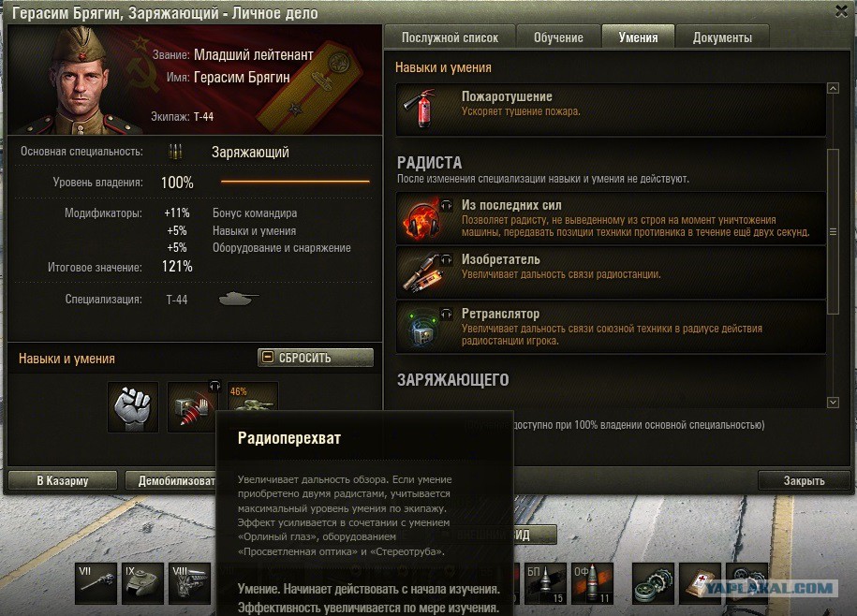Click the skills list scroll-up arrow

[833, 88]
